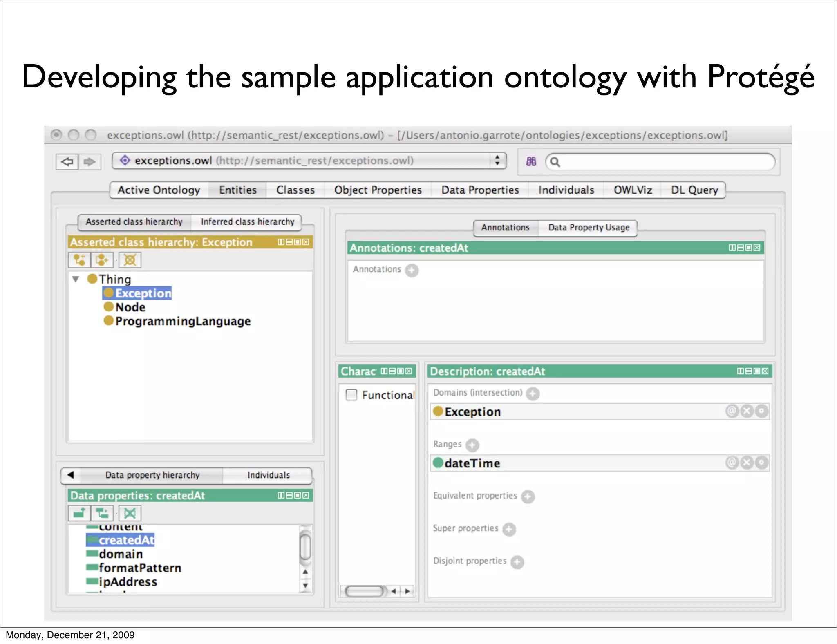Click the Characteristics scroll left arrow
This screenshot has height=644, width=837.
[394, 591]
